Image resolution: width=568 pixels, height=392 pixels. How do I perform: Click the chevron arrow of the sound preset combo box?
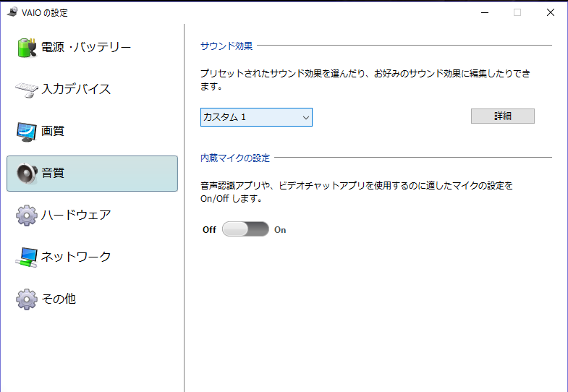point(306,118)
